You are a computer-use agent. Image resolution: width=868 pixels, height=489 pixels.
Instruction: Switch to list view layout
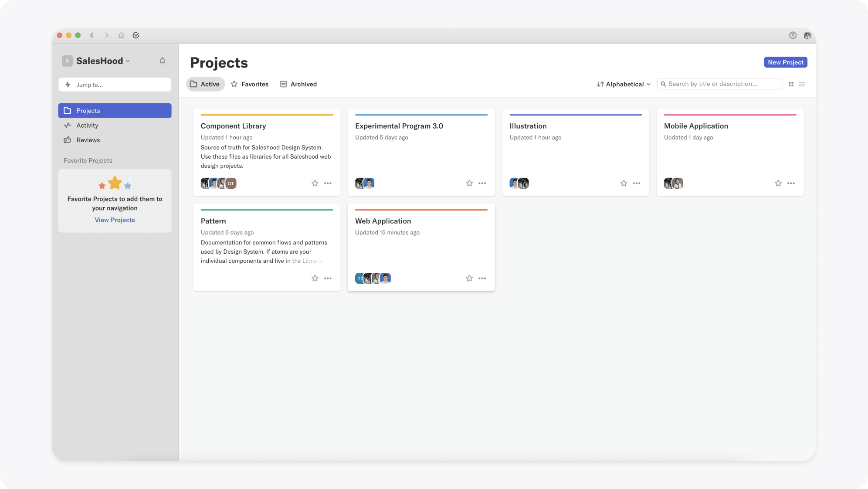coord(802,84)
